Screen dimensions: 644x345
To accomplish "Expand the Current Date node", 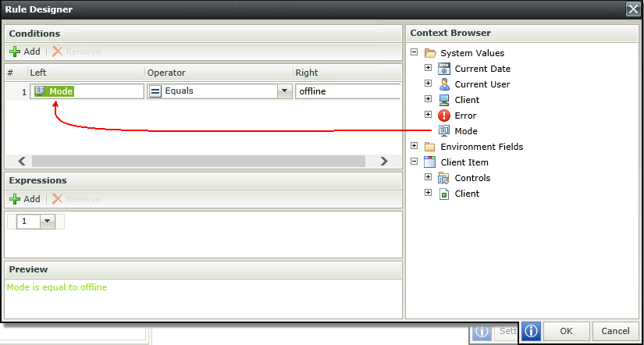I will [x=428, y=68].
